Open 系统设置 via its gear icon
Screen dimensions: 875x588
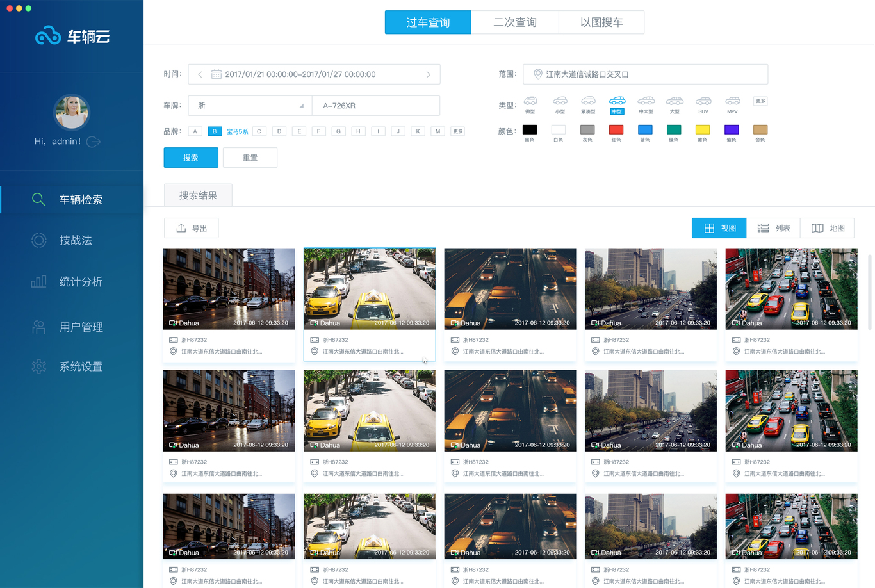(x=38, y=366)
